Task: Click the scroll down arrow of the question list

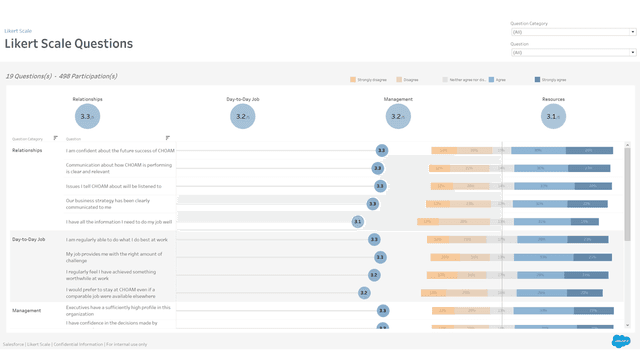Action: click(x=627, y=325)
